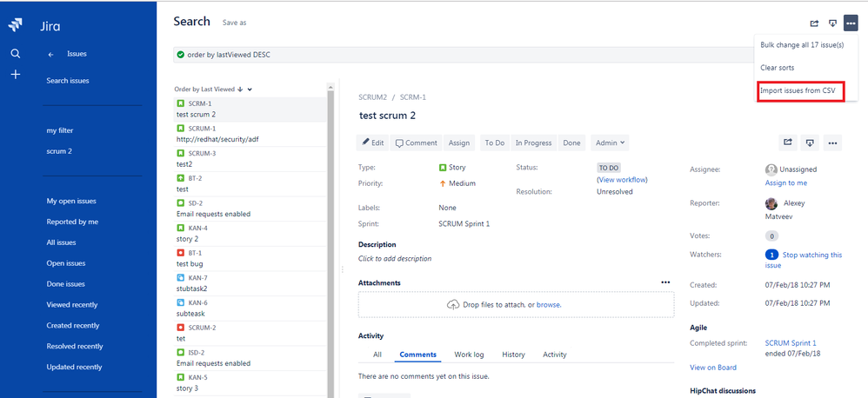The height and width of the screenshot is (398, 868).
Task: Toggle sort direction arrow in Order by
Action: pos(240,89)
